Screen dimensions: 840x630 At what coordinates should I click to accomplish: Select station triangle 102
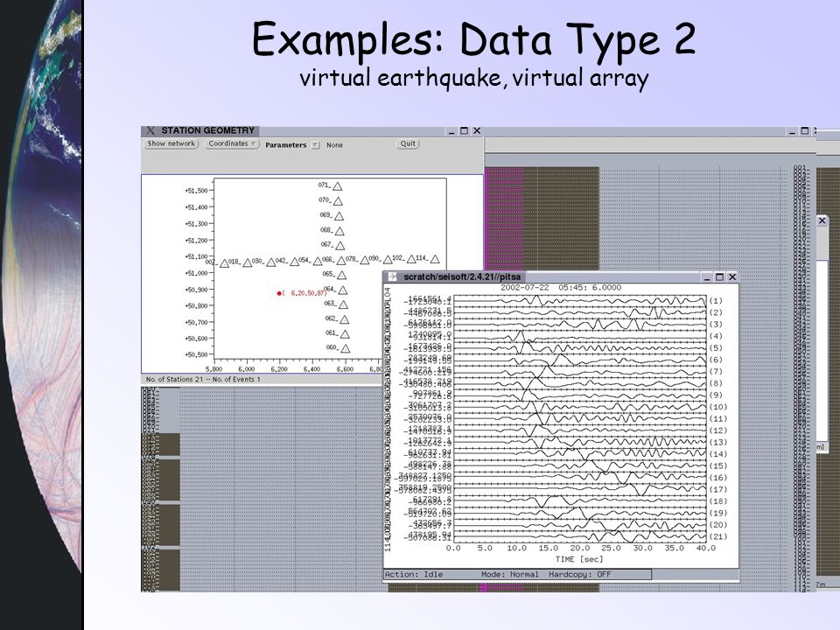[x=411, y=259]
